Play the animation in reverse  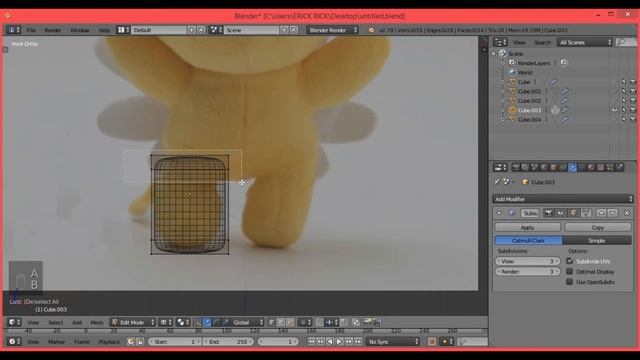[x=330, y=342]
